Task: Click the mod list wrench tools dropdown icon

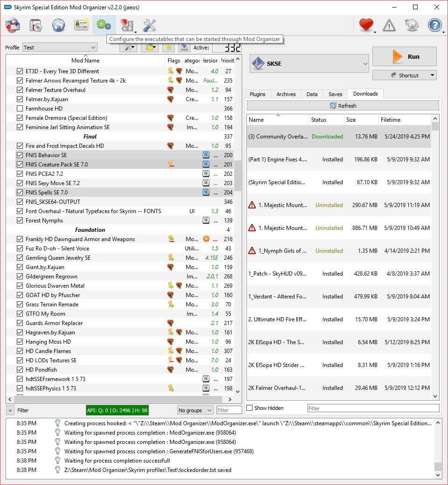Action: pyautogui.click(x=128, y=47)
